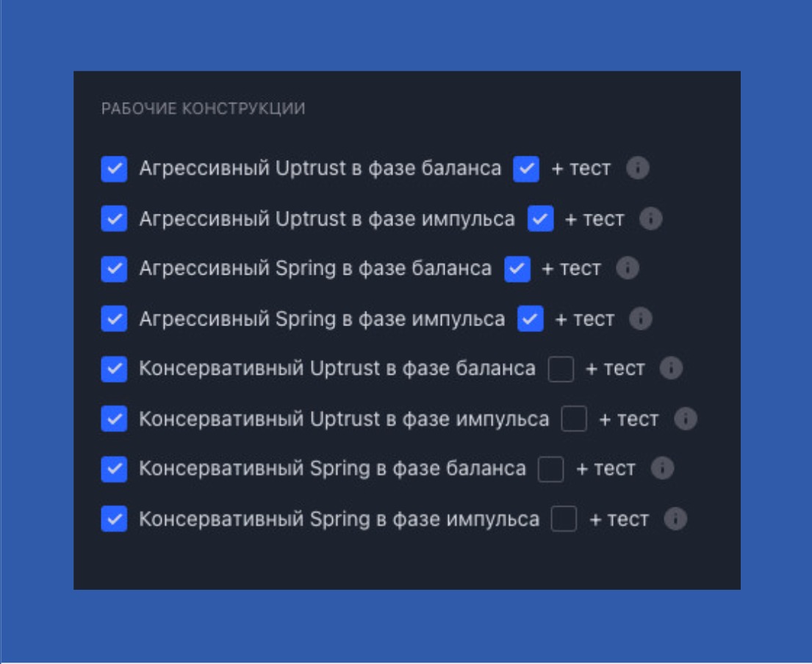Show info for Агрессивный Spring в фазе импульса
The image size is (812, 664).
point(641,319)
